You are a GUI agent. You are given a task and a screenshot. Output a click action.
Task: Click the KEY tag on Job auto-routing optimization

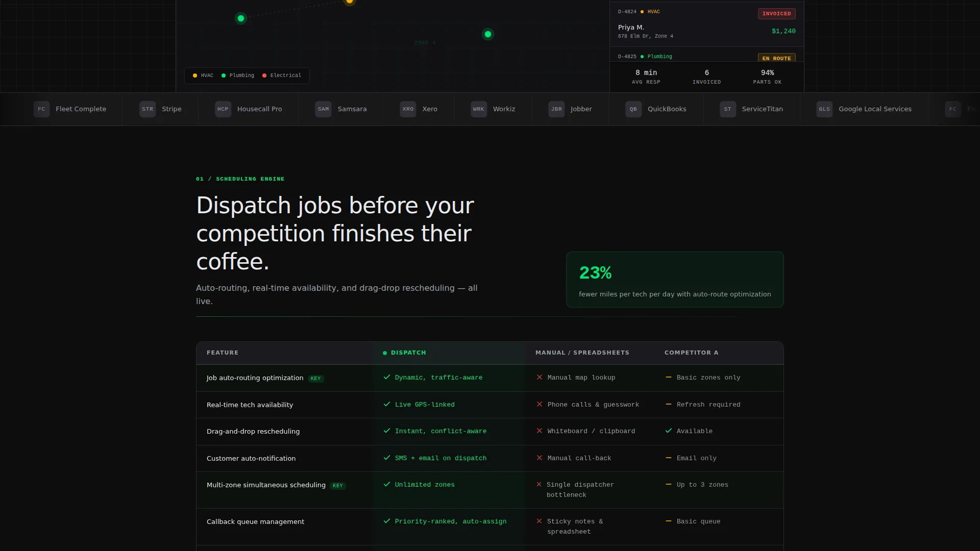(x=315, y=379)
